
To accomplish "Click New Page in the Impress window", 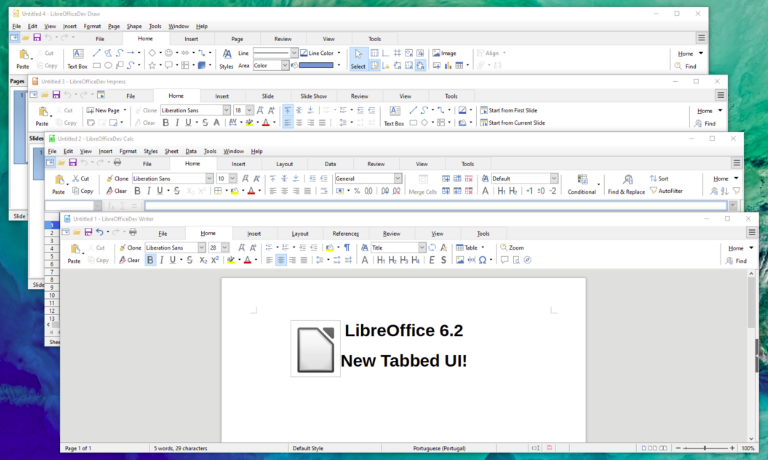I will [103, 110].
